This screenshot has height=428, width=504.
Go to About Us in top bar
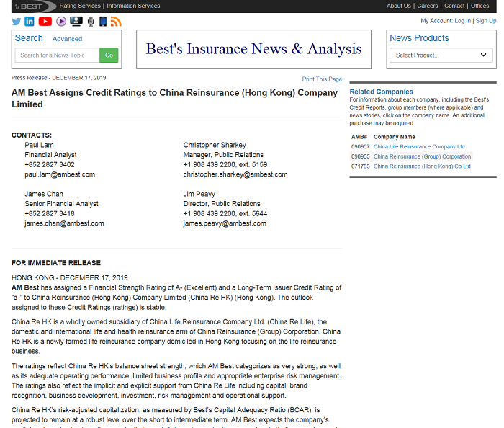point(398,6)
